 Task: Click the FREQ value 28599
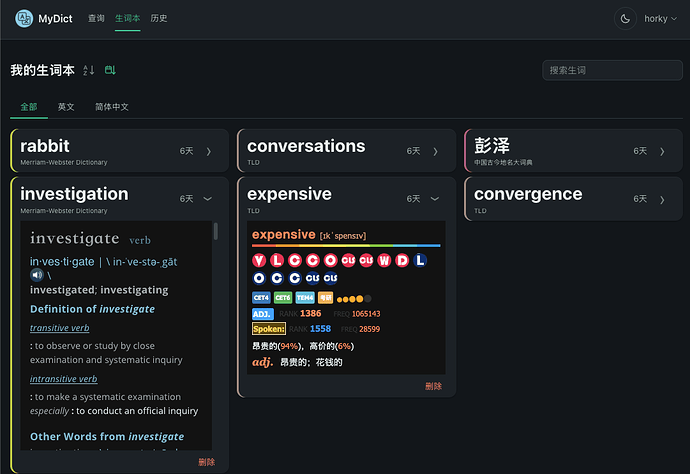tap(370, 329)
